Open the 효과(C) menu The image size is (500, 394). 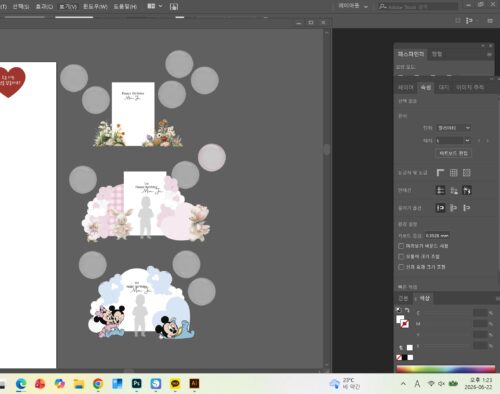[x=44, y=7]
